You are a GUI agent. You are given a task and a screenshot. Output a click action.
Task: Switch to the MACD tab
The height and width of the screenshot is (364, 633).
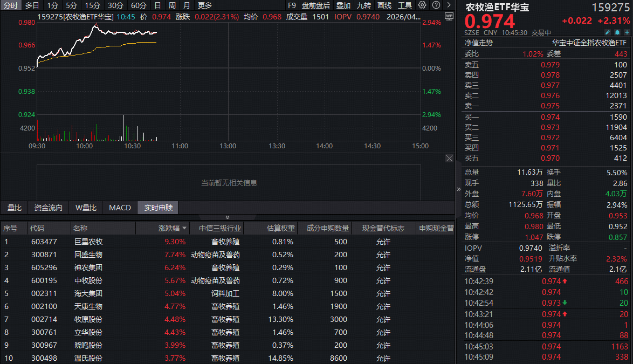119,207
